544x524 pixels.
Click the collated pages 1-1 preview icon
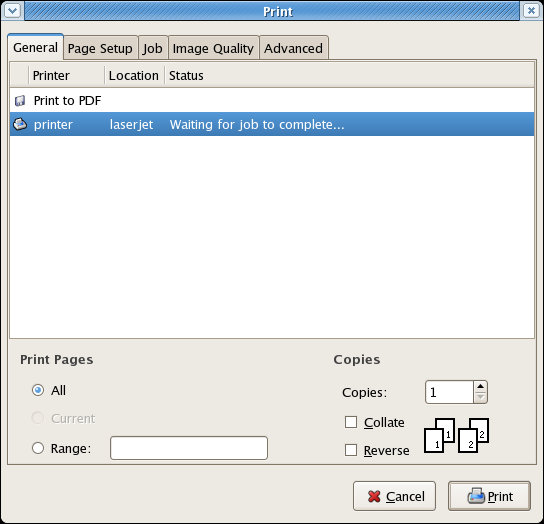pyautogui.click(x=440, y=435)
